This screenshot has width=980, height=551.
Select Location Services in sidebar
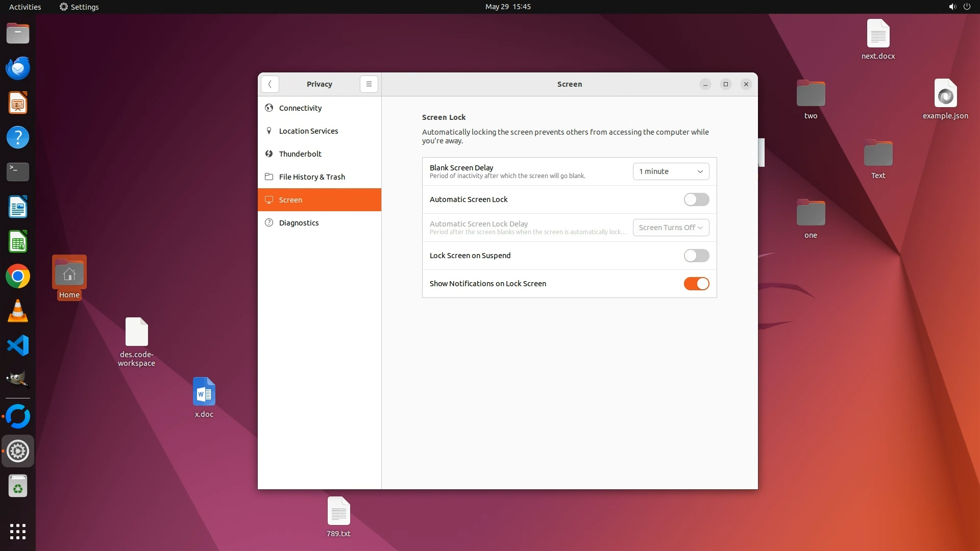point(308,131)
